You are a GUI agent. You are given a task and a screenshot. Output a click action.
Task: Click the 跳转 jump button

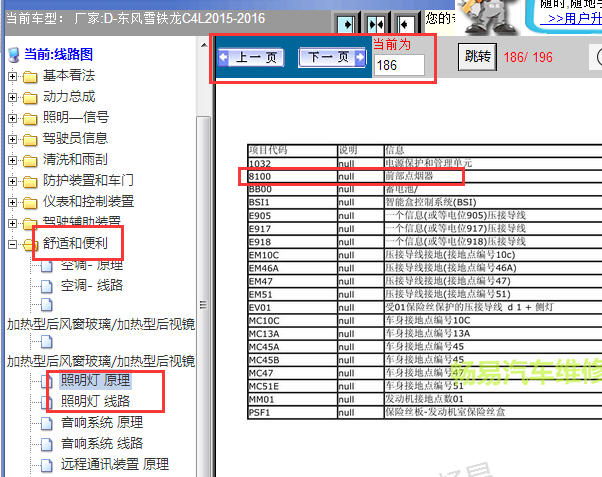pyautogui.click(x=477, y=57)
